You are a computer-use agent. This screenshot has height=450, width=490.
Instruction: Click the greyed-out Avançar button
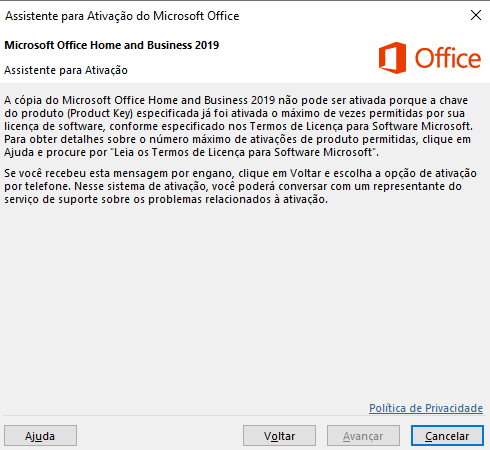coord(363,436)
